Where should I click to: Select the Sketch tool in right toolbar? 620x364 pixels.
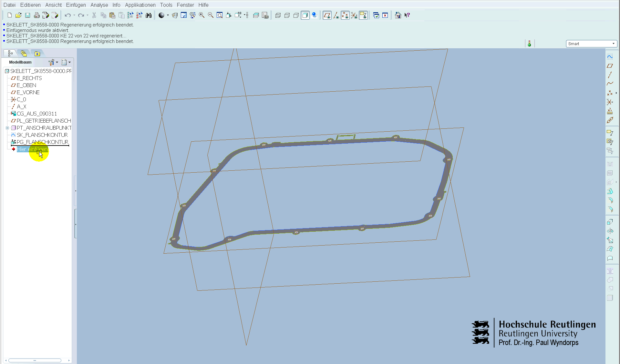point(610,57)
